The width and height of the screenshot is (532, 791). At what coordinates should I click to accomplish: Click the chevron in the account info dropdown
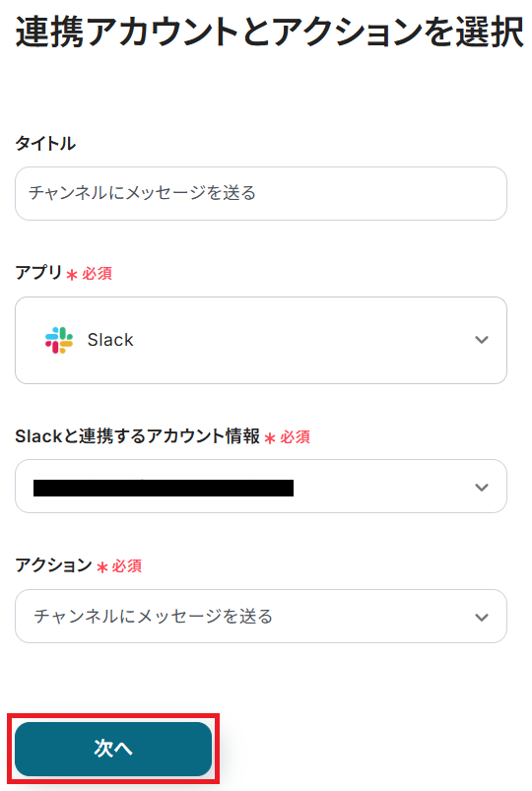[482, 488]
